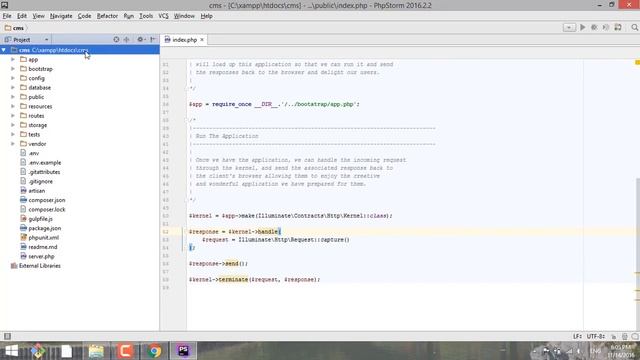The height and width of the screenshot is (360, 640).
Task: Select the .env.example file
Action: (44, 162)
